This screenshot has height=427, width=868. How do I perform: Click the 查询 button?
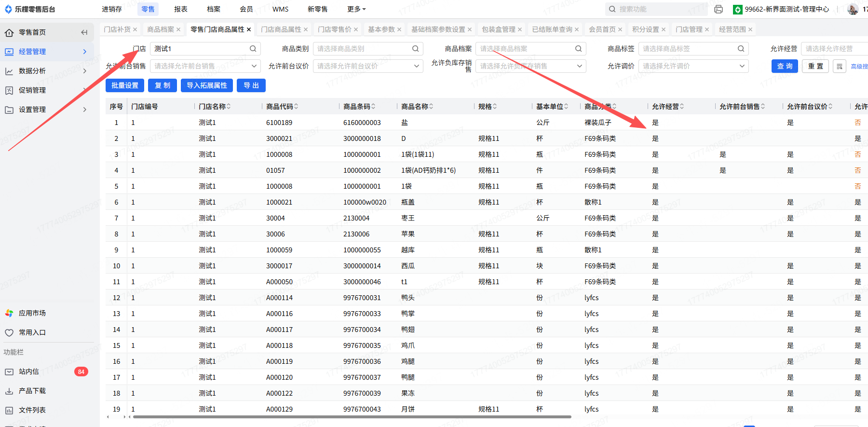tap(785, 66)
